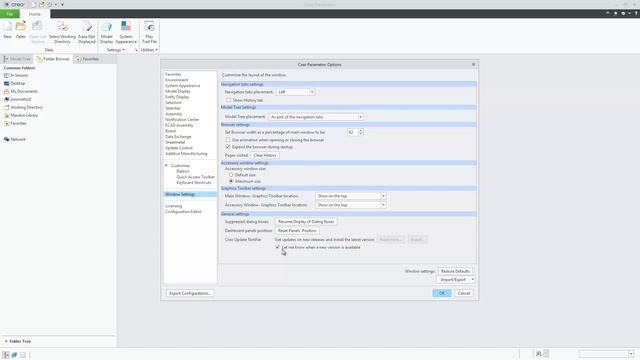Click the New icon in the quick access toolbar
Viewport: 640px width, 360px height.
coord(33,4)
